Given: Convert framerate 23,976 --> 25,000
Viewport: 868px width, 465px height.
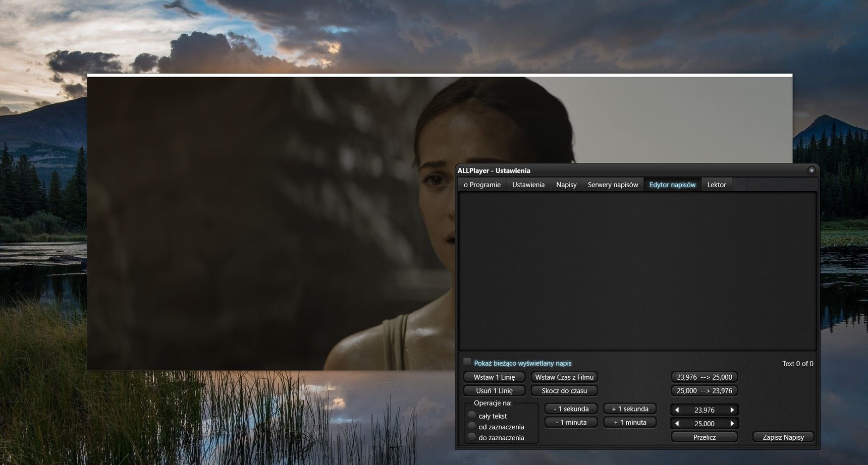Looking at the screenshot, I should pyautogui.click(x=704, y=377).
